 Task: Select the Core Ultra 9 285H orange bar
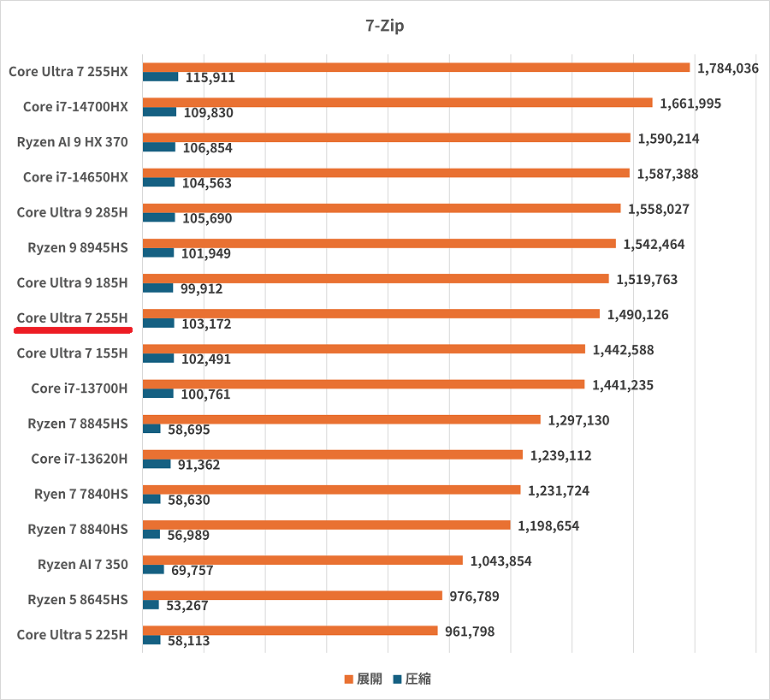[x=382, y=208]
